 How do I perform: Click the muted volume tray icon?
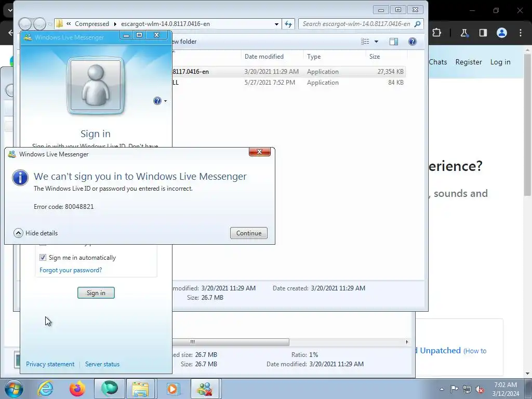480,389
